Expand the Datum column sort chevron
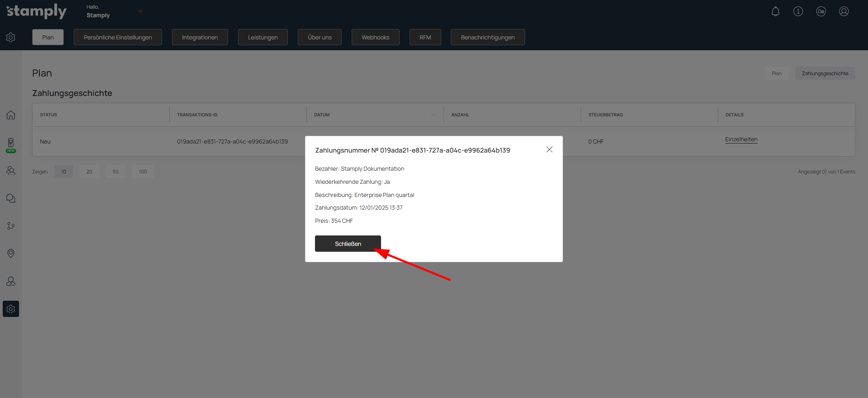Image resolution: width=868 pixels, height=398 pixels. [434, 115]
